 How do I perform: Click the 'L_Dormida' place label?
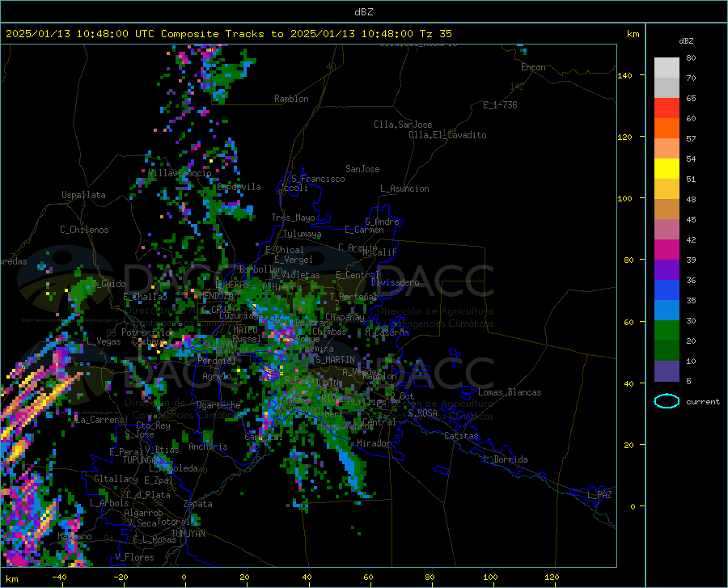pyautogui.click(x=506, y=459)
